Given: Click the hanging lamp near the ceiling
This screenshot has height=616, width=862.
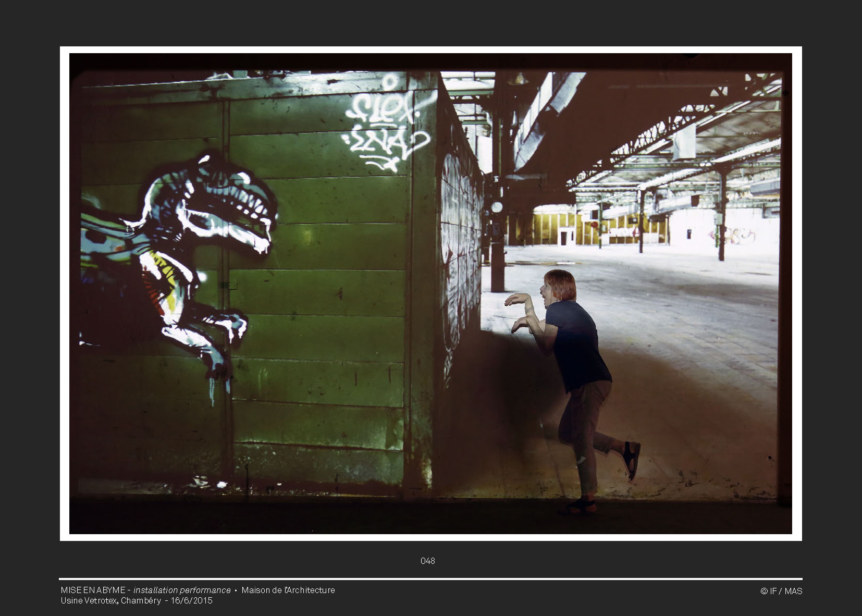Looking at the screenshot, I should pyautogui.click(x=518, y=79).
